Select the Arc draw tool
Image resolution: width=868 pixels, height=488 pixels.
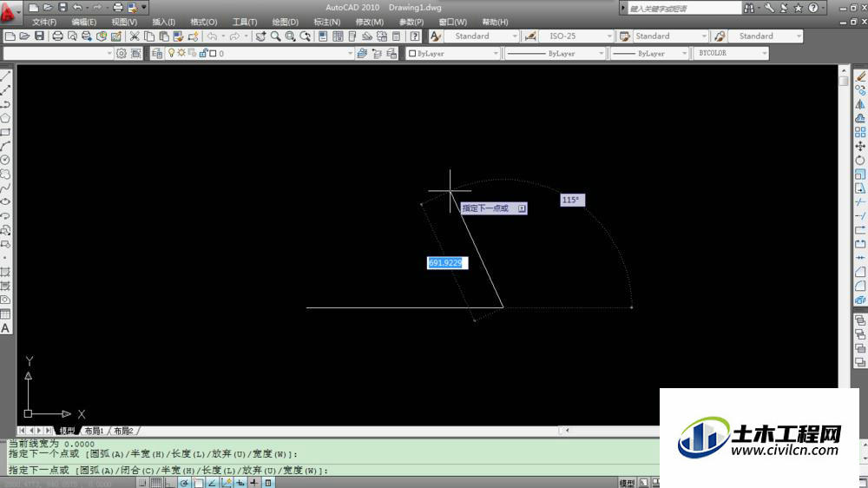click(5, 146)
